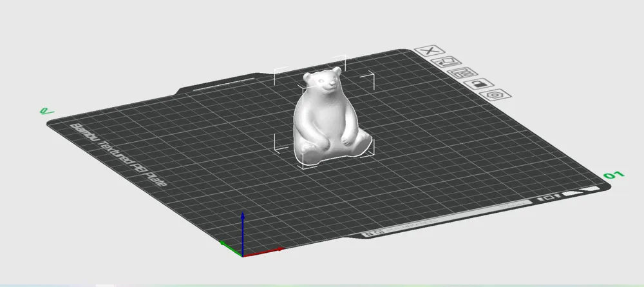
Task: Open plate settings hexagon icon
Action: coord(495,95)
